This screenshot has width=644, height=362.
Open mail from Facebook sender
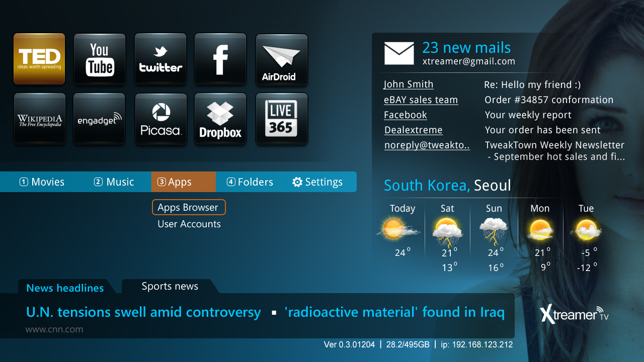point(406,115)
